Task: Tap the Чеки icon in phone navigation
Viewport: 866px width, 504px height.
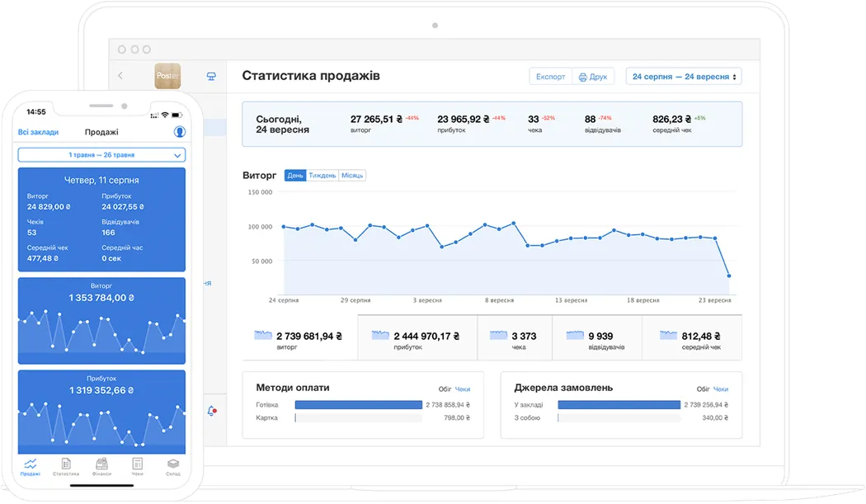Action: 137,466
